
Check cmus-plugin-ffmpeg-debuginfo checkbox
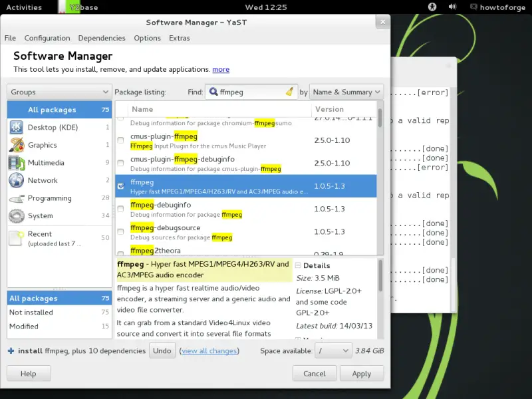point(120,163)
